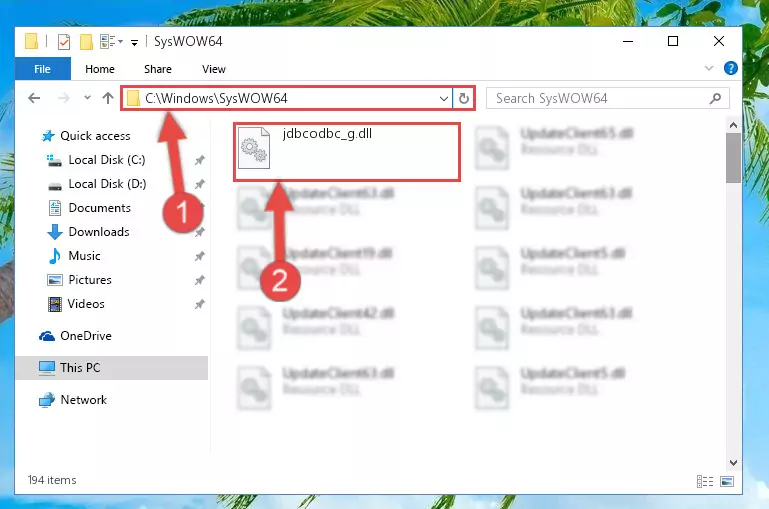Click pin icon next to Local Disk (C:)
This screenshot has width=769, height=509.
click(200, 160)
